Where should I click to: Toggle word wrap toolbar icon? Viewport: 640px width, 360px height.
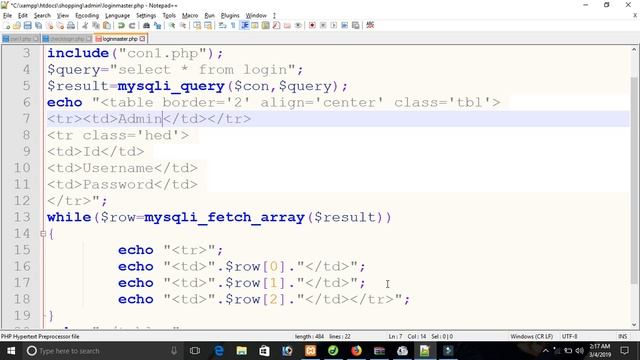click(222, 25)
